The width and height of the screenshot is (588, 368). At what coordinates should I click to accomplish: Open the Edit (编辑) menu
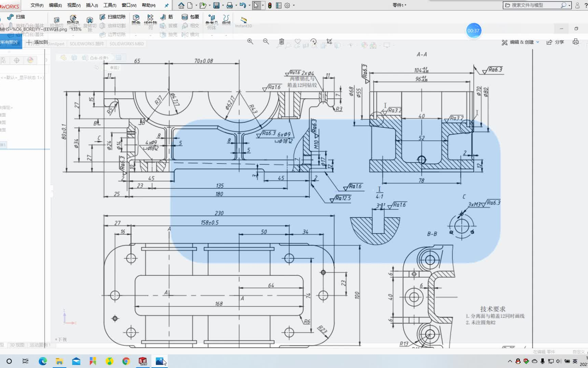coord(55,5)
